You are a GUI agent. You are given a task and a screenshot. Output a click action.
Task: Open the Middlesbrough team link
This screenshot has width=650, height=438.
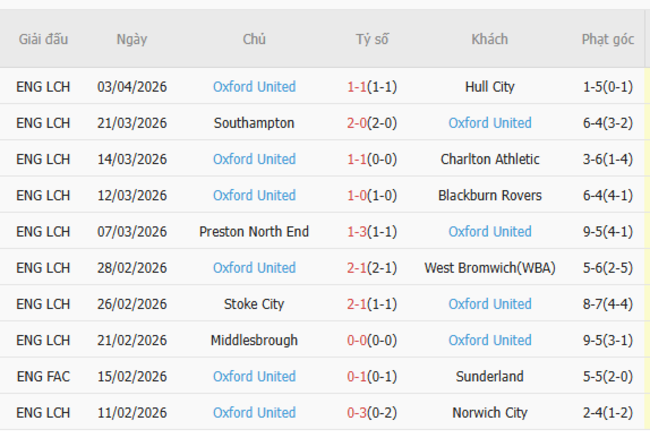(x=254, y=340)
